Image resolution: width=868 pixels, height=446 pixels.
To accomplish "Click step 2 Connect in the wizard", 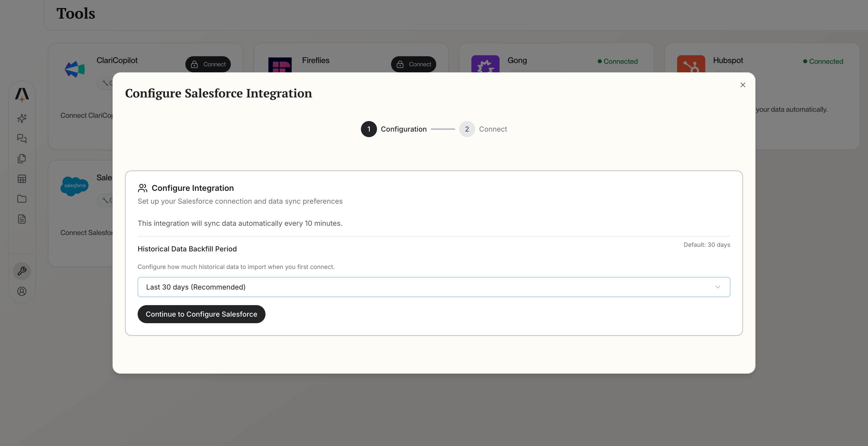I will [467, 129].
